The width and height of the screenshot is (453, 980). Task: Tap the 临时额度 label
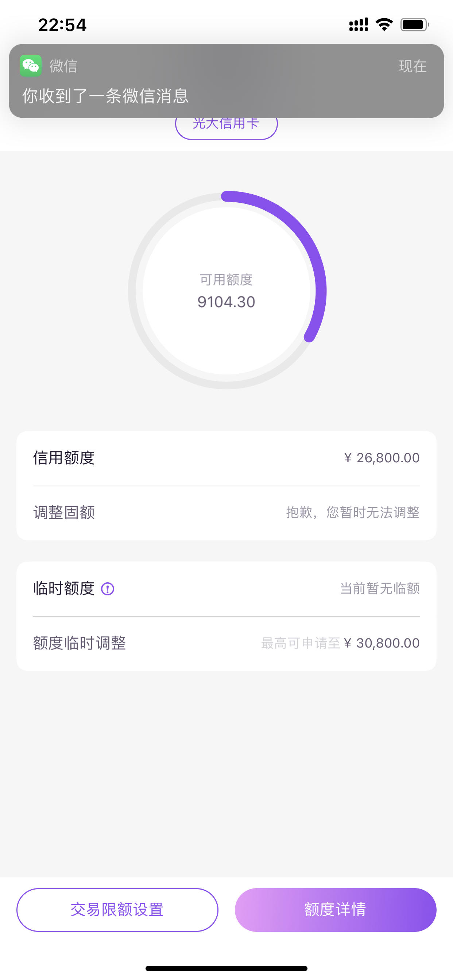[x=64, y=588]
